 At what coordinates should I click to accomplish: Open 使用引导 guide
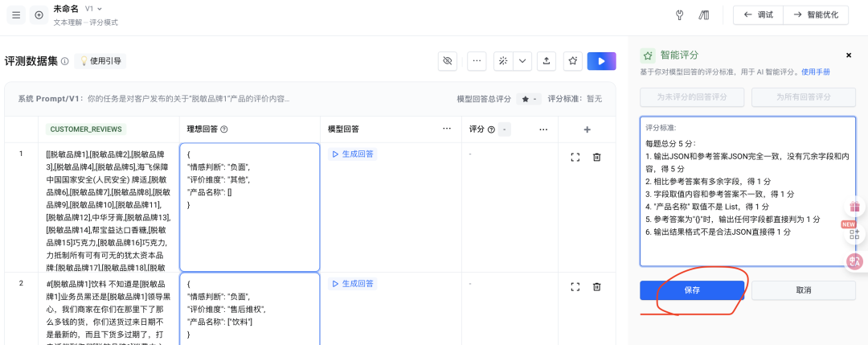click(100, 61)
